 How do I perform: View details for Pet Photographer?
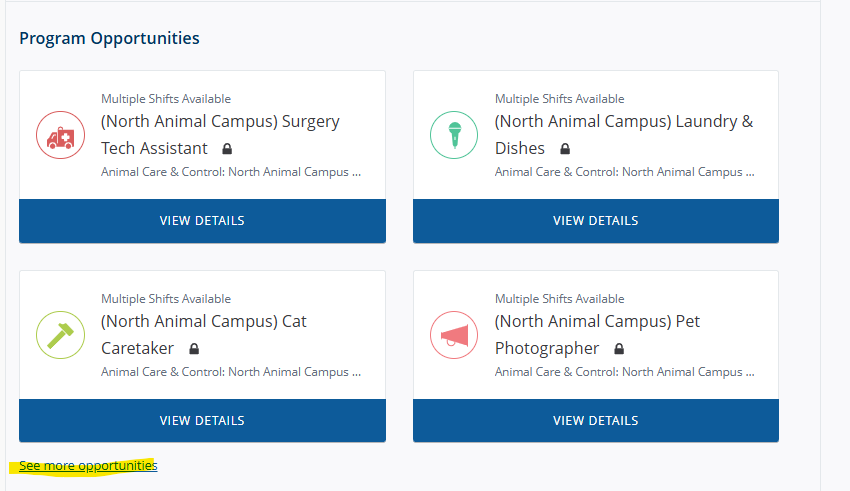point(596,421)
